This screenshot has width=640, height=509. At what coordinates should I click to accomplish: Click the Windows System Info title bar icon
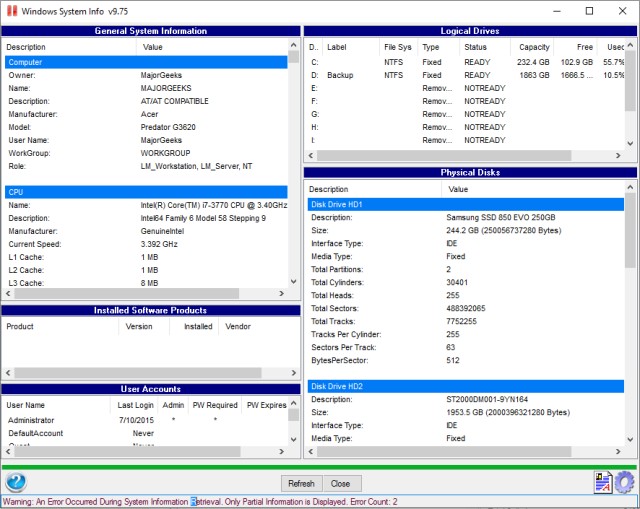(13, 11)
